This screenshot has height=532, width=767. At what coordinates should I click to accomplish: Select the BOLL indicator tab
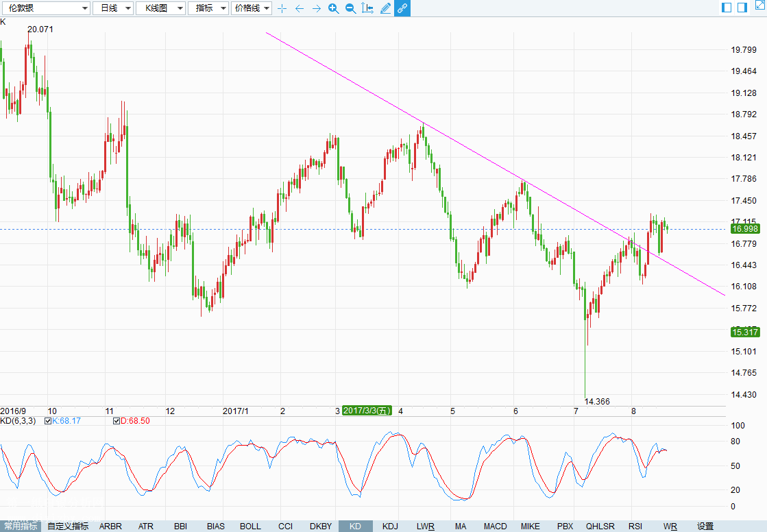point(250,527)
